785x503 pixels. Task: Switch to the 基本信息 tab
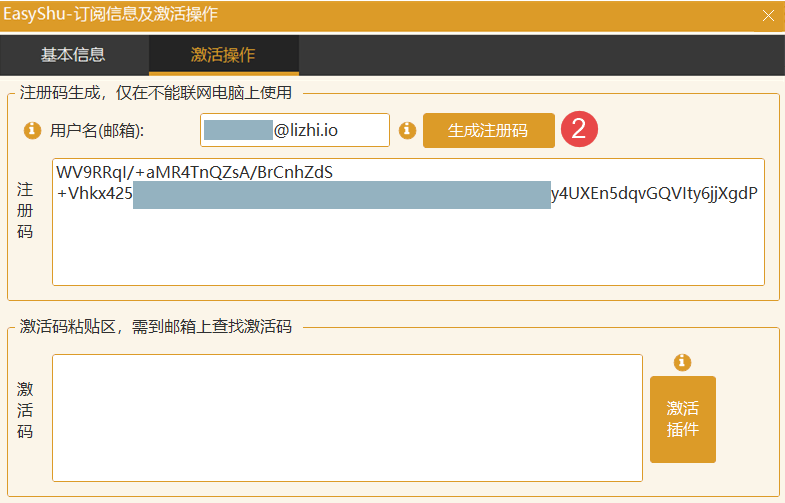[73, 55]
